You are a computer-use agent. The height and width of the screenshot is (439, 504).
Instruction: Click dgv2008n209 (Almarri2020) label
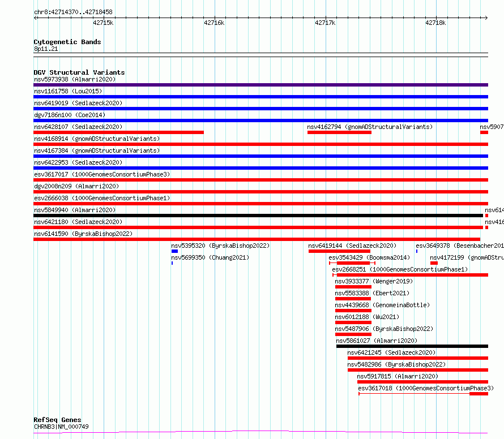click(76, 186)
